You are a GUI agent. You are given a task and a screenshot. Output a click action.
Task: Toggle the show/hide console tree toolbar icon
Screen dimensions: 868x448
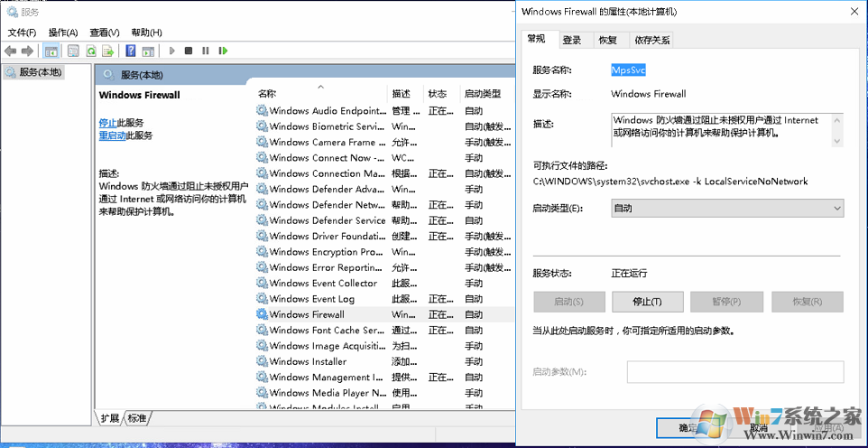click(51, 51)
